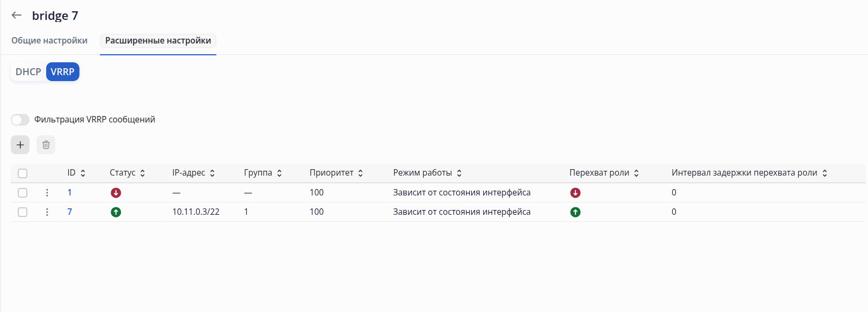Select the DHCP sub-tab
The width and height of the screenshot is (868, 312).
pyautogui.click(x=28, y=72)
